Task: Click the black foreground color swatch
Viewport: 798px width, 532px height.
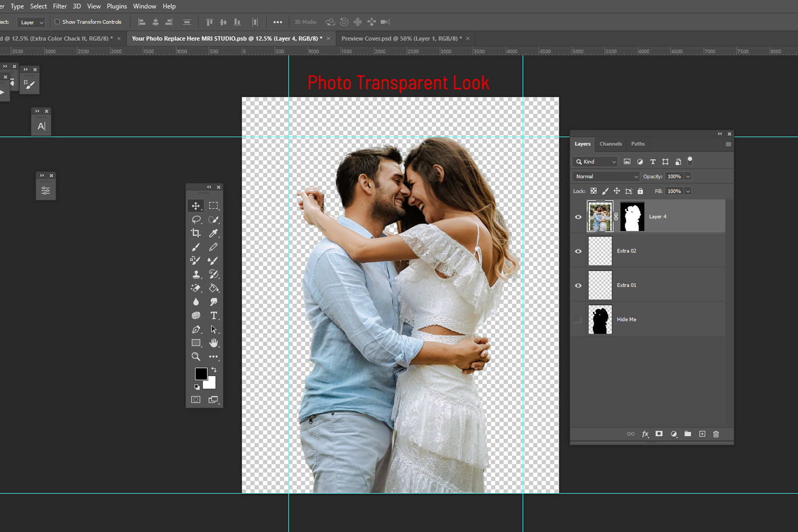Action: 200,373
